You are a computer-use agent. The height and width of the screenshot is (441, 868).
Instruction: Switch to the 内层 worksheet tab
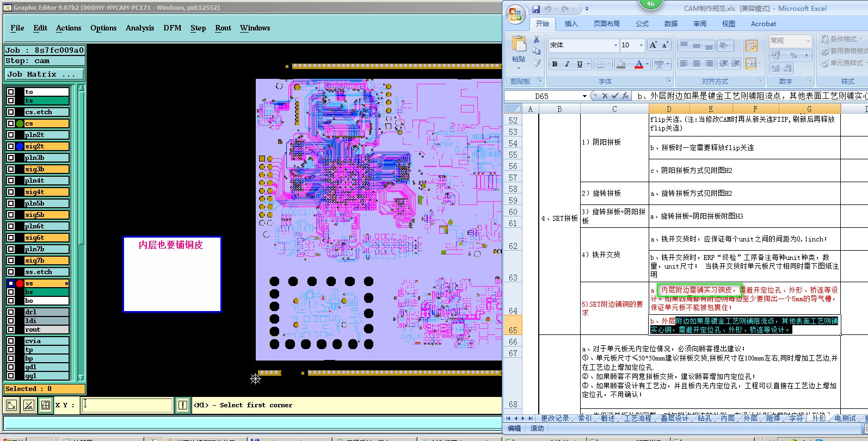coord(727,418)
